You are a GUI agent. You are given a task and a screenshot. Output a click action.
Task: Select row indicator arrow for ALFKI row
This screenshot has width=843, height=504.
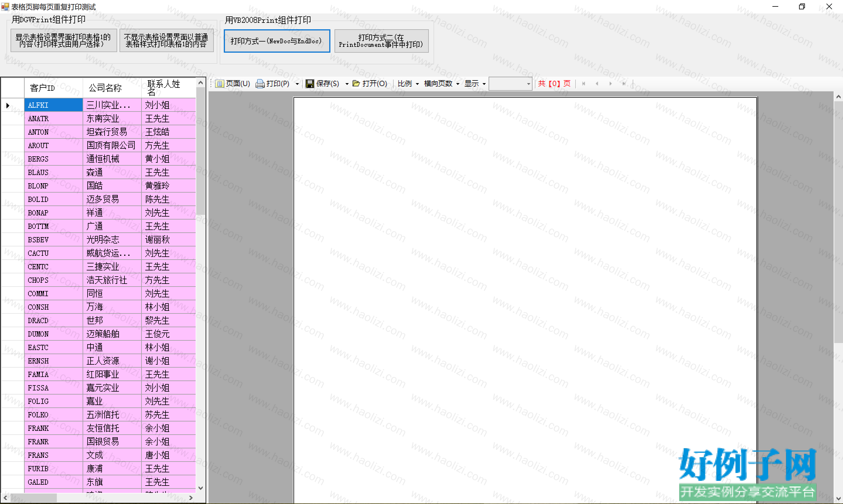coord(8,105)
